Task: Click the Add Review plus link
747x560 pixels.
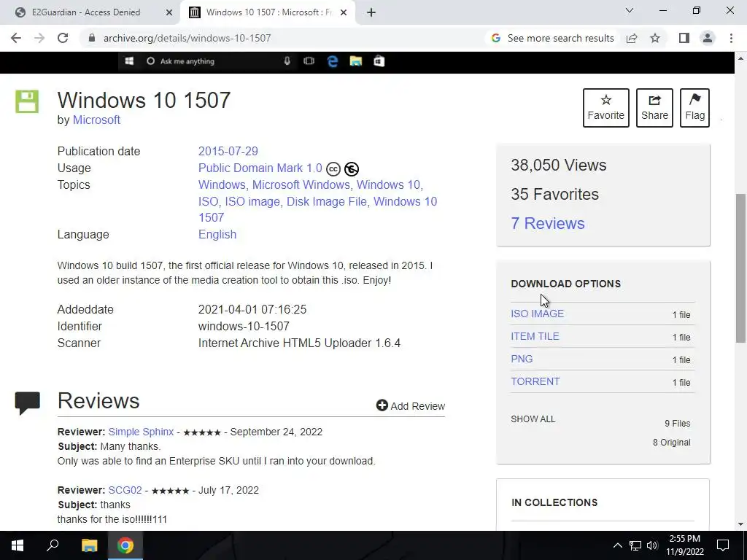Action: point(410,405)
